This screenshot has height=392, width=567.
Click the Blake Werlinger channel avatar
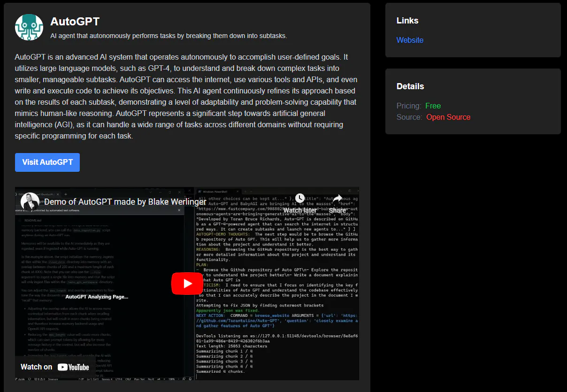click(x=30, y=202)
